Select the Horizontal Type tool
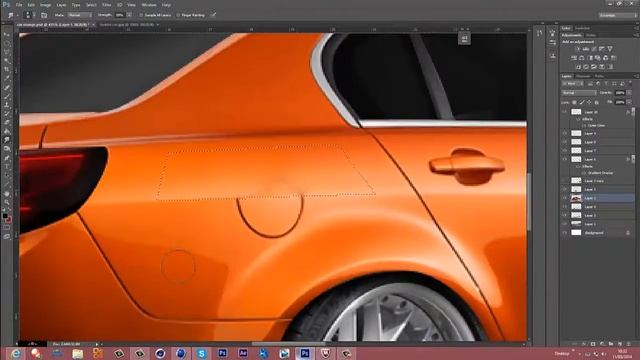The width and height of the screenshot is (640, 360). click(7, 167)
